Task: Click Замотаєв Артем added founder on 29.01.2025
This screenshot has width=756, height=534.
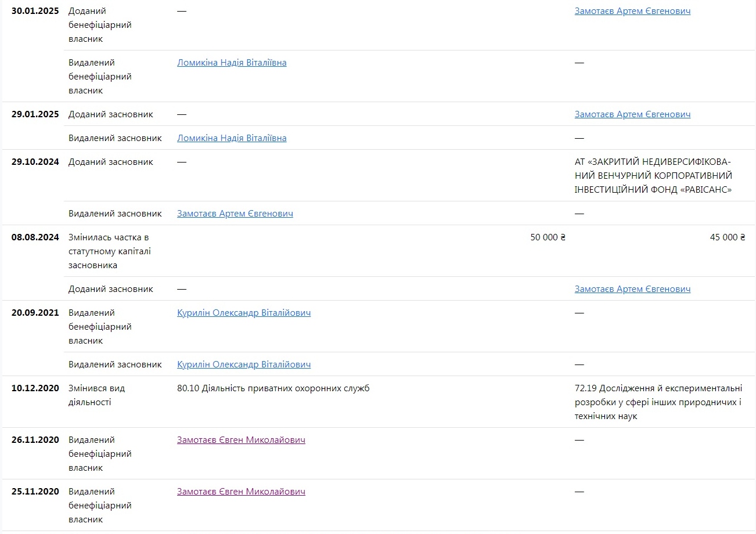Action: [632, 114]
